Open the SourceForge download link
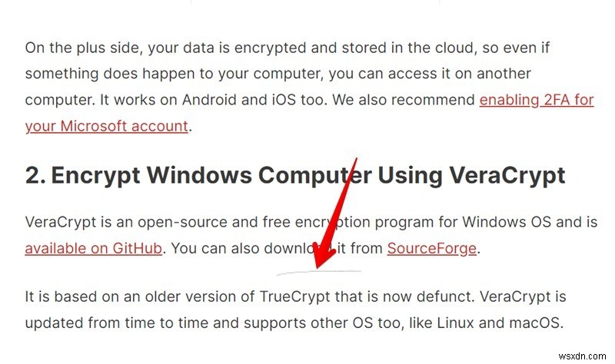The width and height of the screenshot is (615, 364). (x=432, y=248)
